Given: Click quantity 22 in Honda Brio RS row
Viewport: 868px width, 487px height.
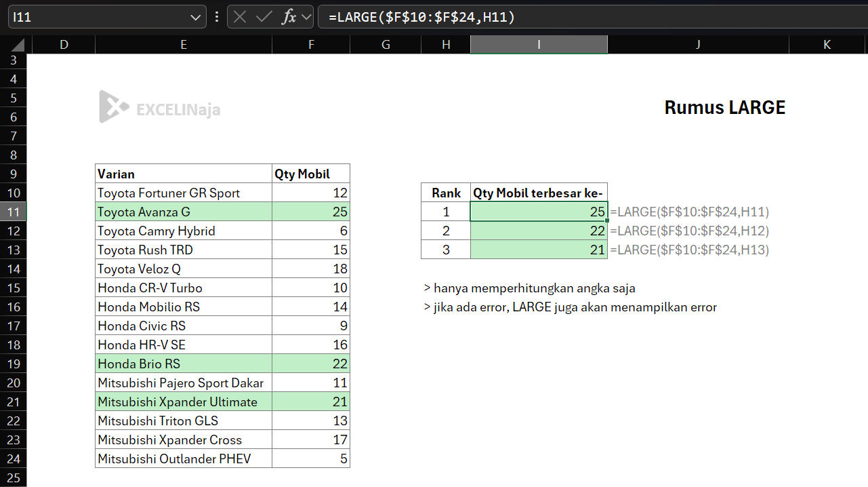Looking at the screenshot, I should click(x=311, y=364).
